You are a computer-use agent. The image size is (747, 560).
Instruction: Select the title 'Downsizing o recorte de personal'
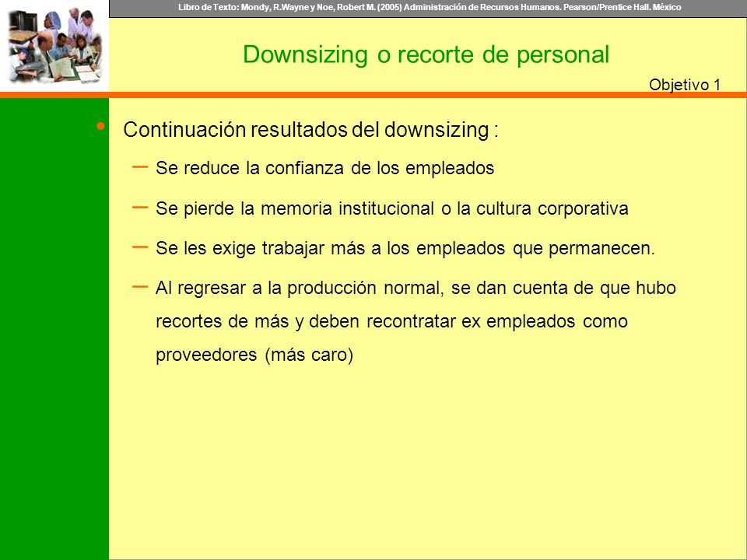tap(426, 54)
